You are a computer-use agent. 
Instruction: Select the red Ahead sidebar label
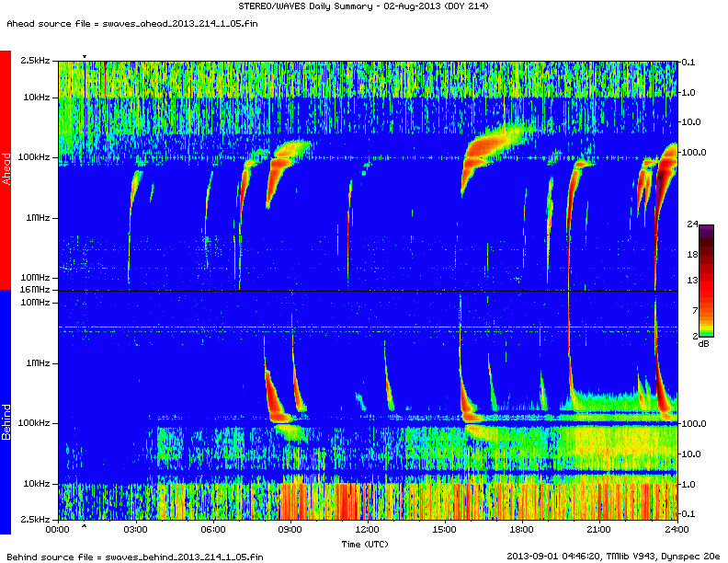(6, 170)
